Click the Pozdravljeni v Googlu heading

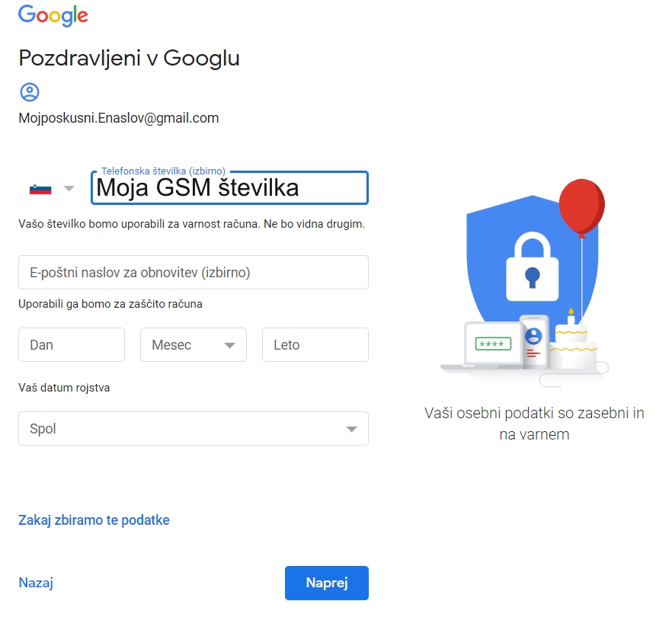(x=129, y=58)
